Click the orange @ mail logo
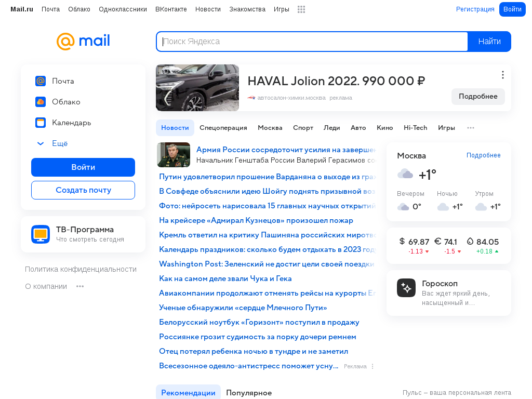 pos(83,41)
